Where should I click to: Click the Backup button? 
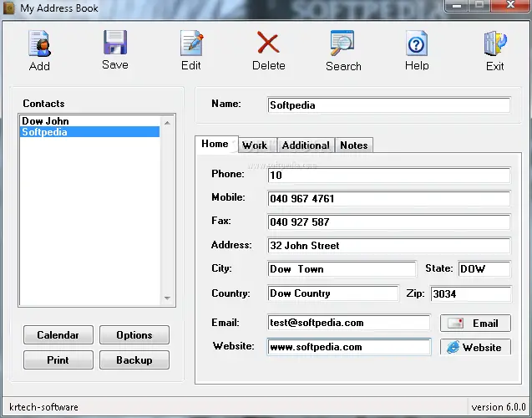point(134,360)
